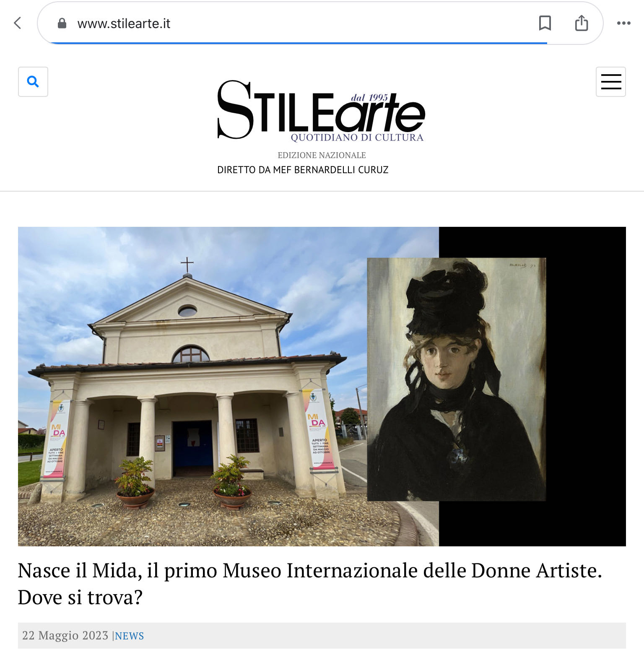
Task: Click the Manet portrait painting
Action: [x=457, y=379]
